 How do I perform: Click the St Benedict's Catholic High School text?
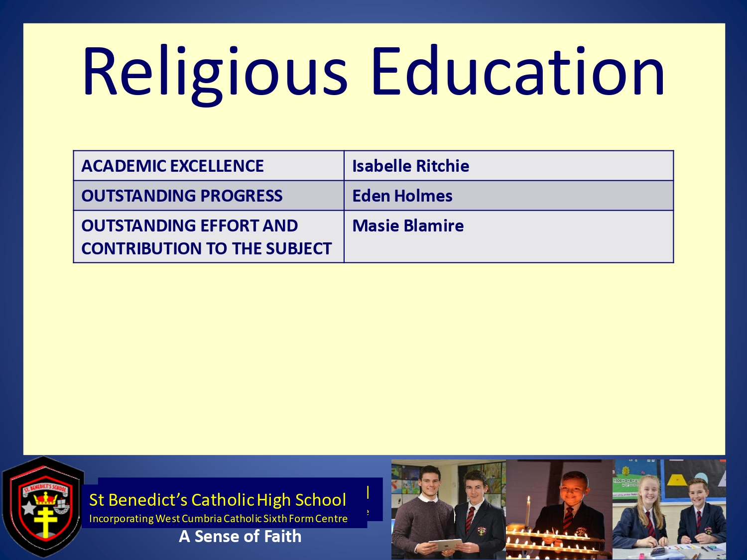(217, 500)
